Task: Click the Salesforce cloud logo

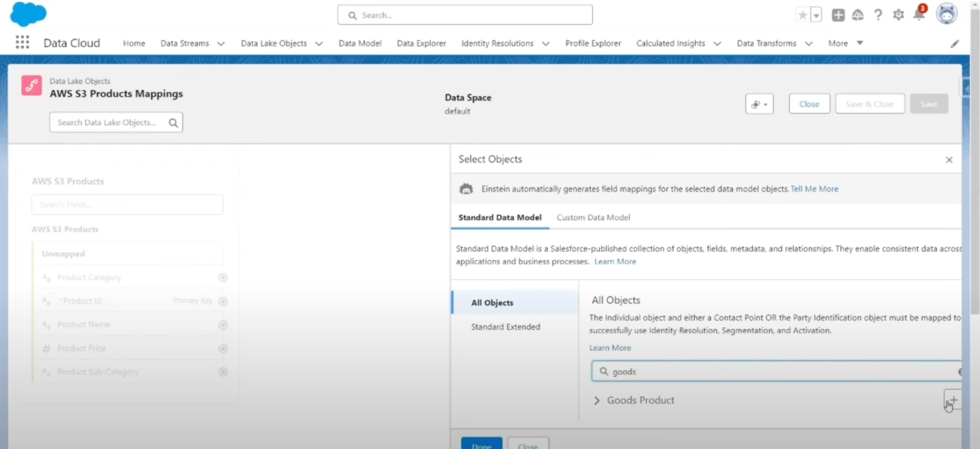Action: click(x=28, y=13)
